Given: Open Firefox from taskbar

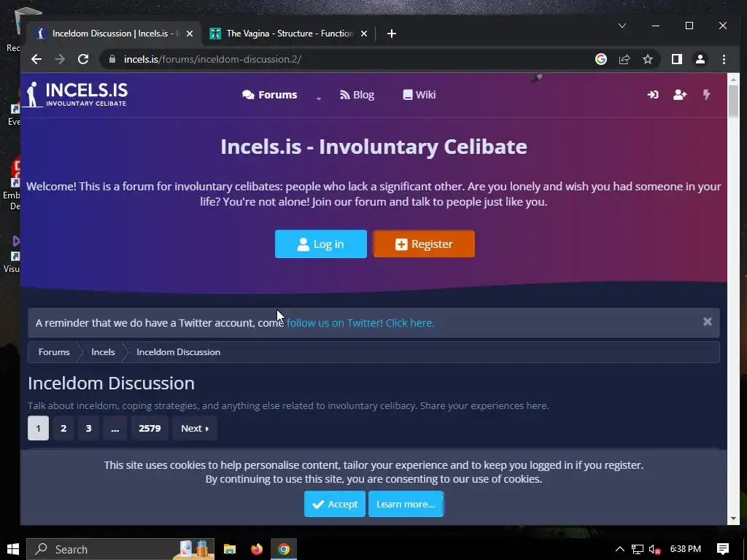Looking at the screenshot, I should pos(257,549).
